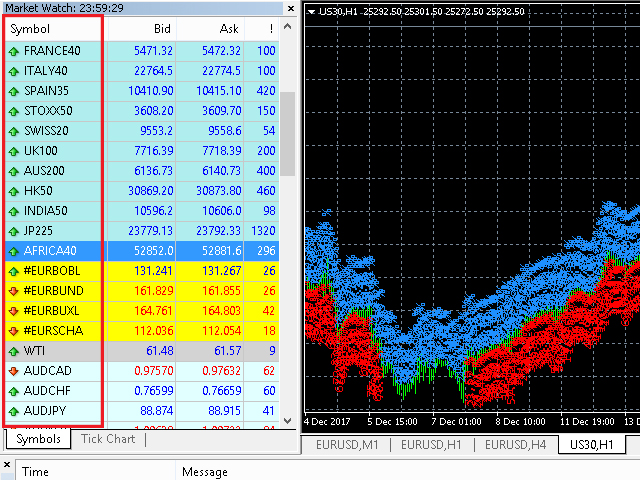
Task: Open the EURUSD,H4 chart tab
Action: (515, 444)
